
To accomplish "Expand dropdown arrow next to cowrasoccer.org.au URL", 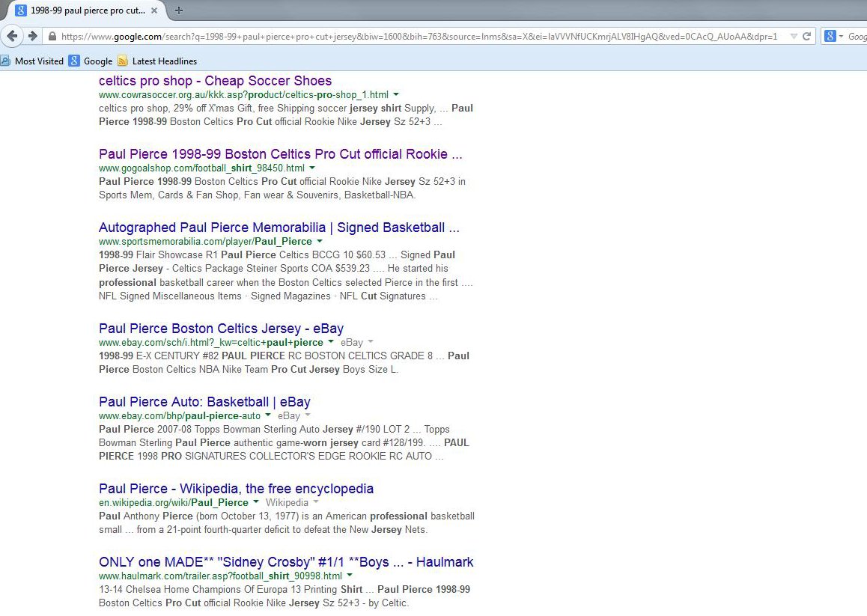I will coord(396,94).
